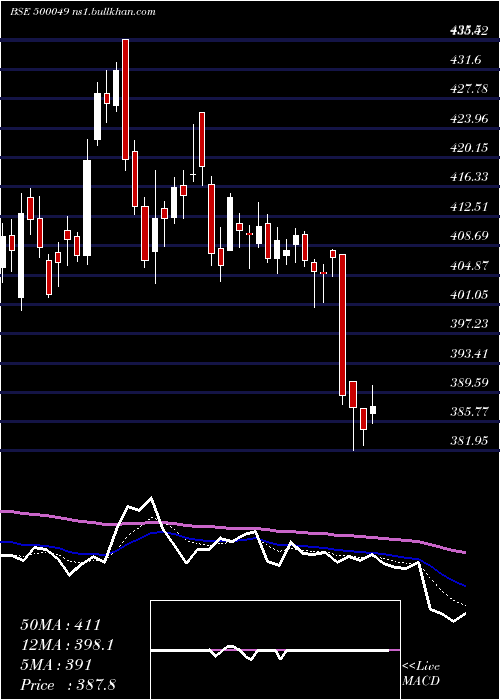Screen dimensions: 500x700
Task: Click the Price : 387.8 readout
Action: click(x=68, y=684)
